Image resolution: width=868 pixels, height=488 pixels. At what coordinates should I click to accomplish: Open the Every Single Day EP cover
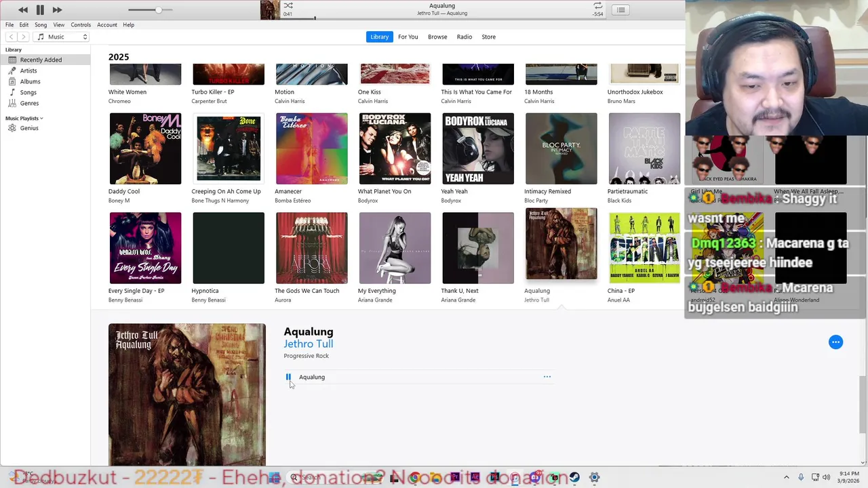pos(145,248)
